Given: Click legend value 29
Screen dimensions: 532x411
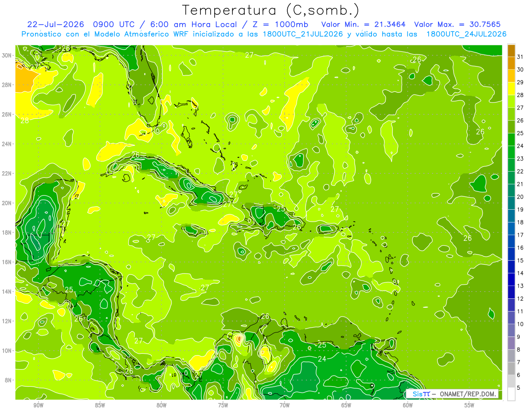Looking at the screenshot, I should (x=520, y=82).
